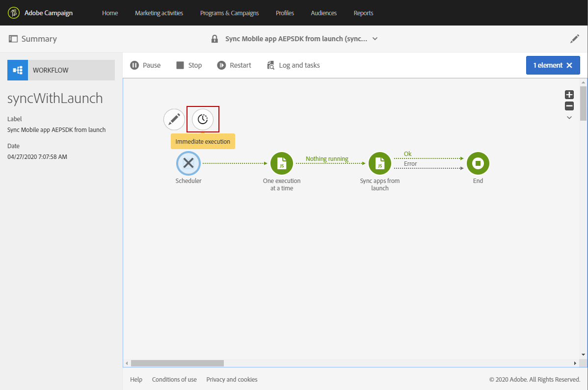Click the scroll down arrow
The height and width of the screenshot is (390, 588).
click(583, 355)
